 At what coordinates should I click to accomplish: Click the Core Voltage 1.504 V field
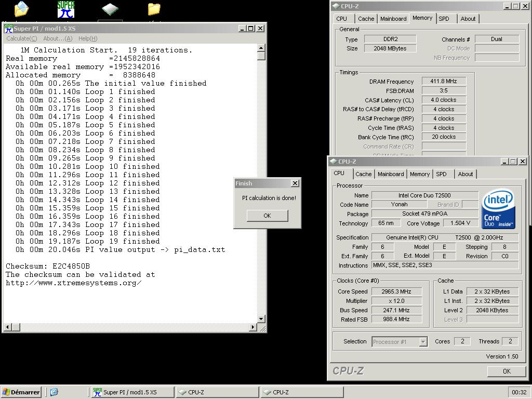(x=460, y=223)
